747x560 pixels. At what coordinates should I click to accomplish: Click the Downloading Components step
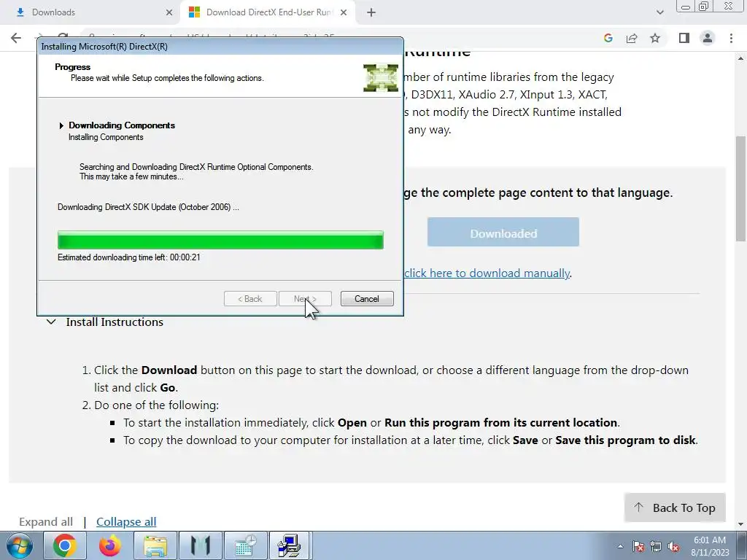[122, 125]
